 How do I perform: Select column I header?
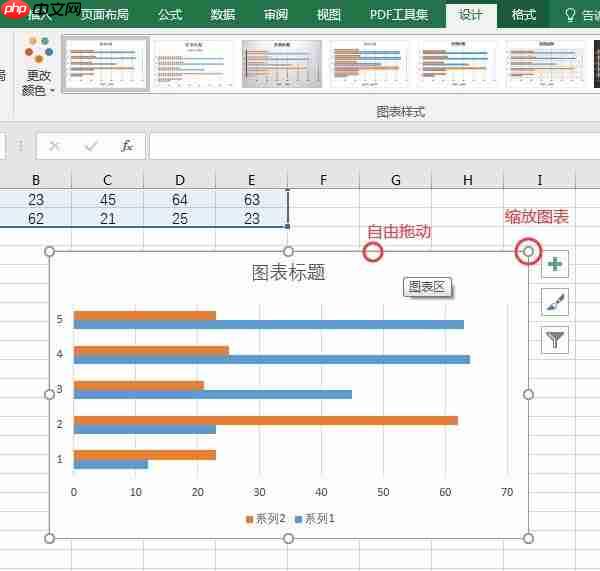(x=540, y=179)
